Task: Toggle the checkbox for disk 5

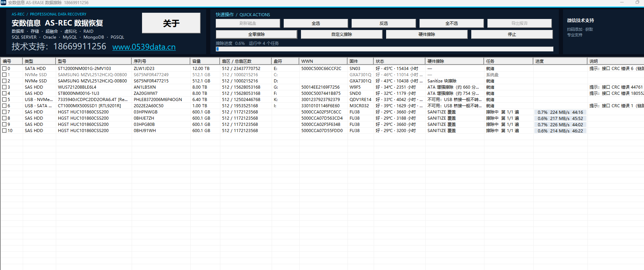Action: click(4, 100)
